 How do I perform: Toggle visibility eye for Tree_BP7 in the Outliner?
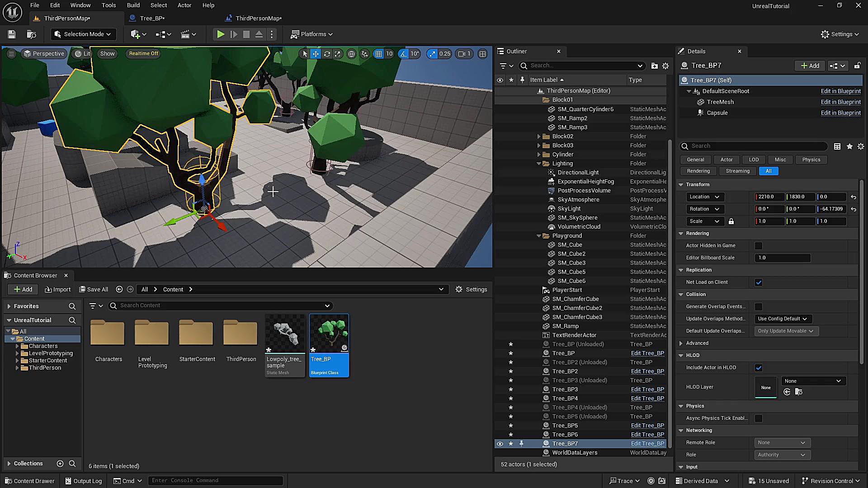click(500, 444)
